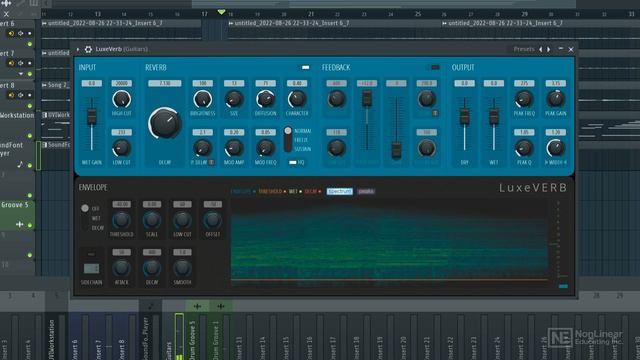Toggle Wet trace in display legend

295,191
